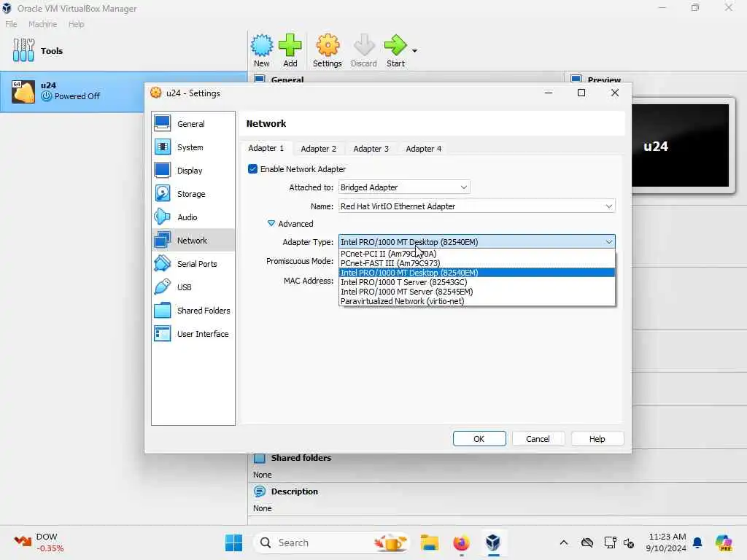Click the notification bell icon
This screenshot has width=747, height=560.
click(x=697, y=542)
